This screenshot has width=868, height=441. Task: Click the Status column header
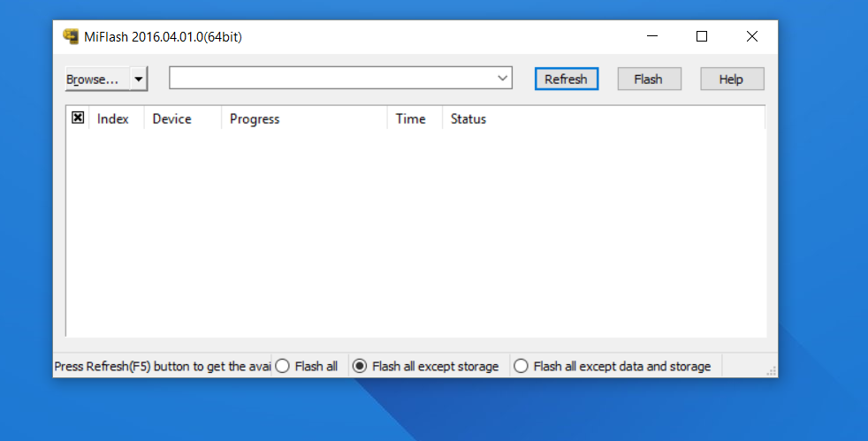468,118
